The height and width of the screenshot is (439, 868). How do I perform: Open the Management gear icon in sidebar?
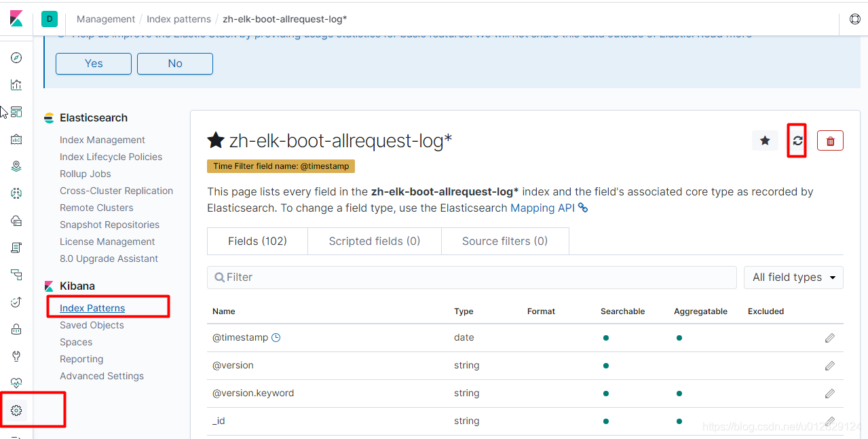pyautogui.click(x=17, y=411)
